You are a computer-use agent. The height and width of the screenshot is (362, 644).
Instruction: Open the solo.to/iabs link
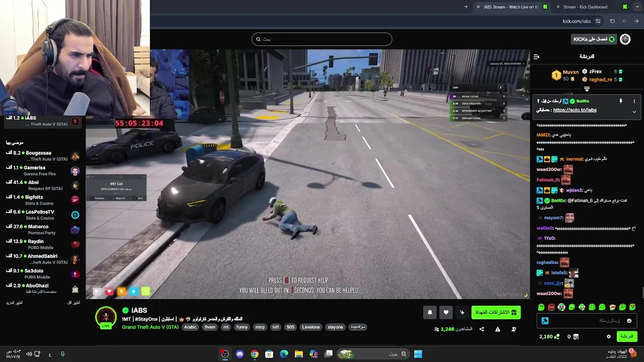point(575,110)
